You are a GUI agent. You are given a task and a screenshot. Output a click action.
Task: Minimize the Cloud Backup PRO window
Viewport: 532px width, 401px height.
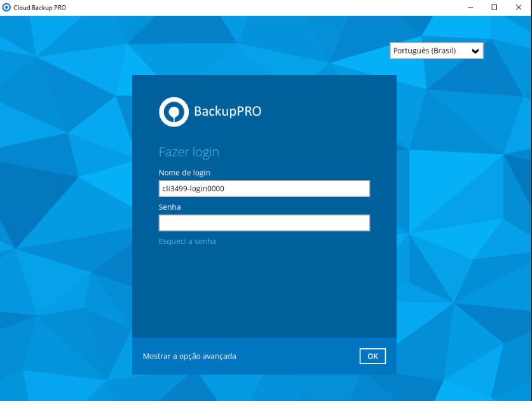(470, 8)
